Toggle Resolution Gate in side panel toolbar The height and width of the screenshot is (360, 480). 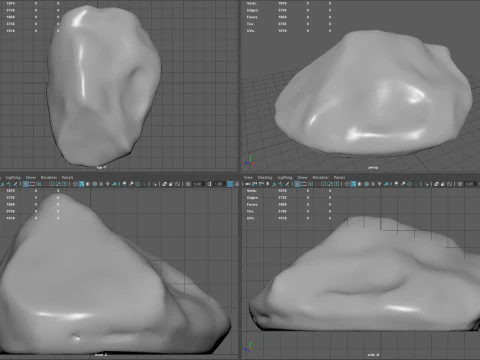[311, 184]
